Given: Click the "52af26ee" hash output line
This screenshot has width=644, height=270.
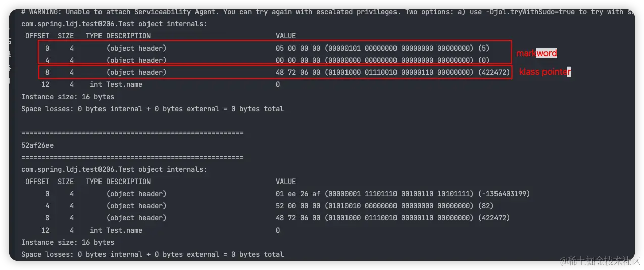Looking at the screenshot, I should (37, 145).
